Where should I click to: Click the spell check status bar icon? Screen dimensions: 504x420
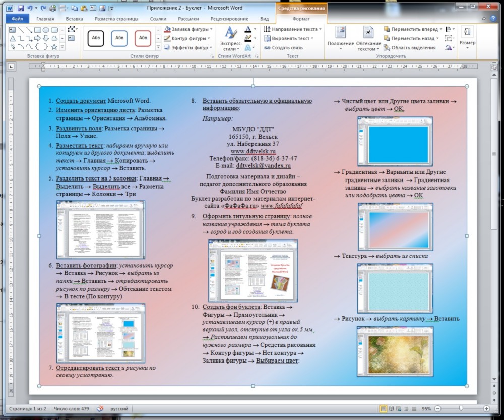point(100,408)
